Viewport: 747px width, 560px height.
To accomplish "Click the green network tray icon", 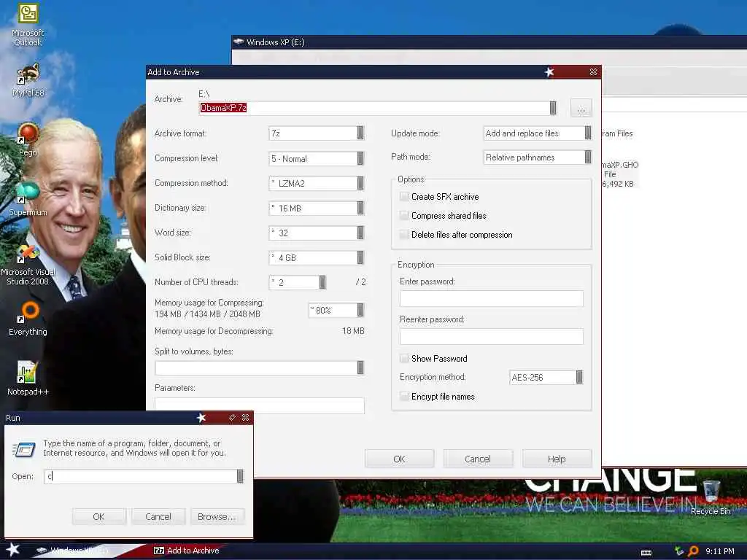I will [x=679, y=551].
